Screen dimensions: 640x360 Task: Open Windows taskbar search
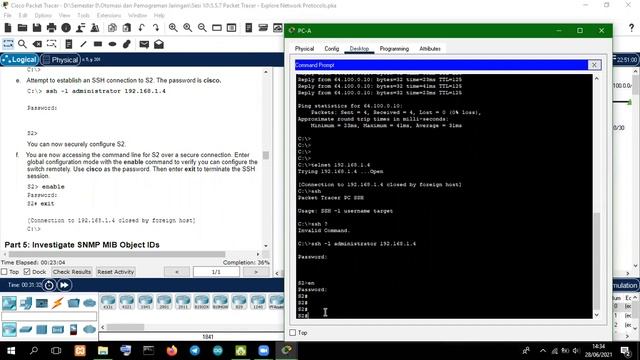[34, 351]
